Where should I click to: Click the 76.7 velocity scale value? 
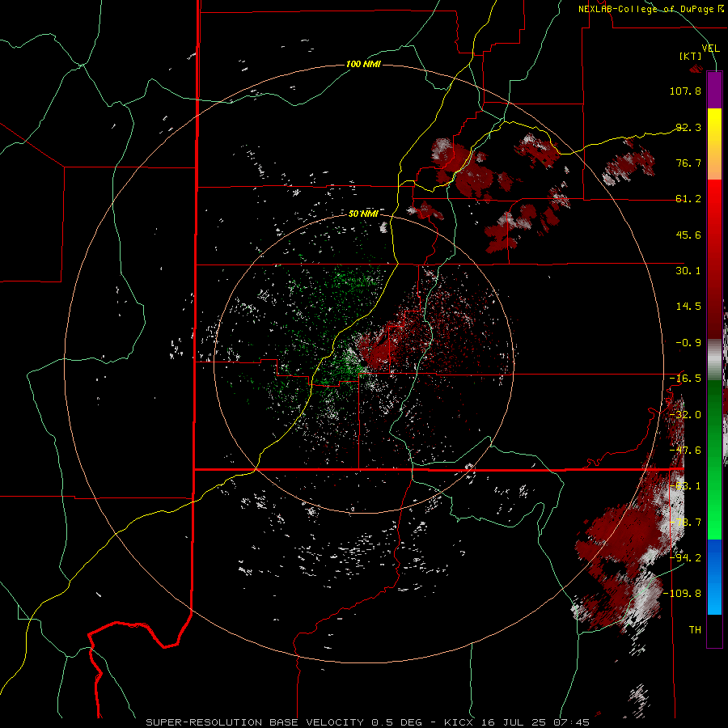688,163
